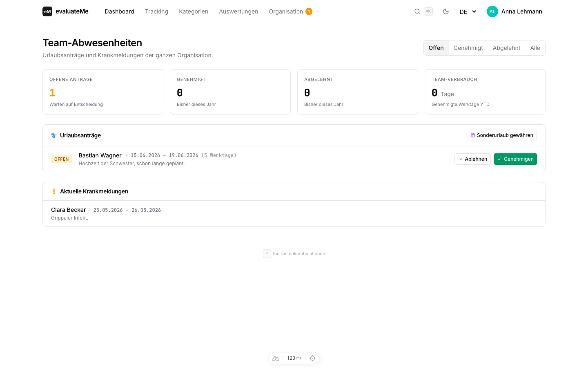Click the AL user avatar

tap(492, 11)
